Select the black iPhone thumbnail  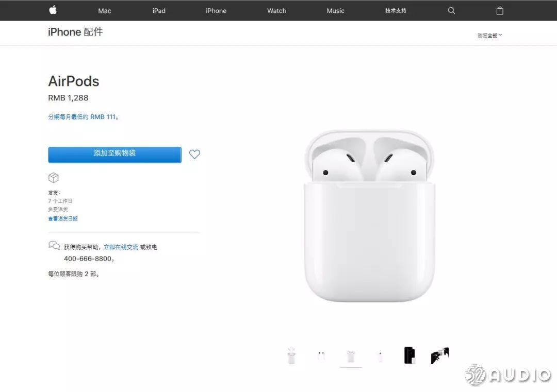click(409, 355)
